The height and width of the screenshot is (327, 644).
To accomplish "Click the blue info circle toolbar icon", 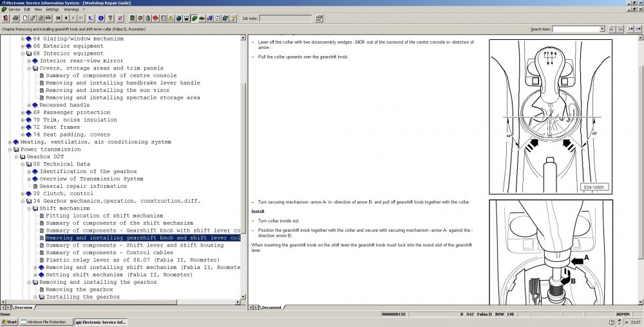I will pyautogui.click(x=100, y=18).
